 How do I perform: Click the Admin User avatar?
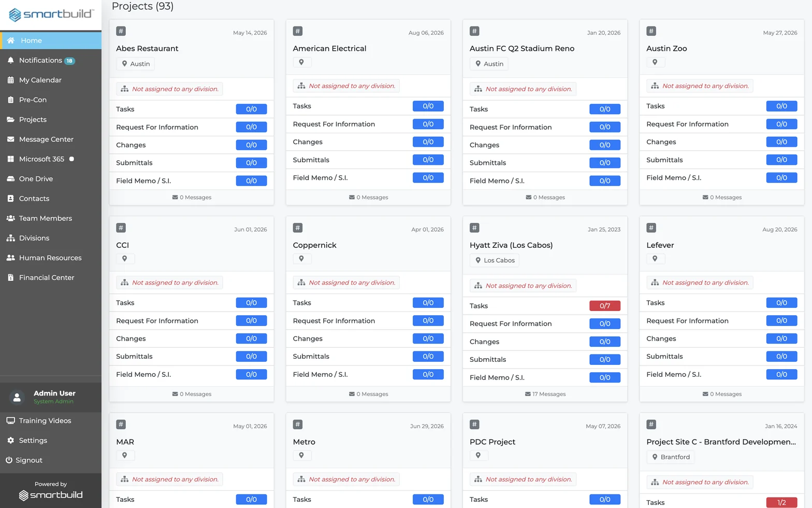click(x=17, y=398)
